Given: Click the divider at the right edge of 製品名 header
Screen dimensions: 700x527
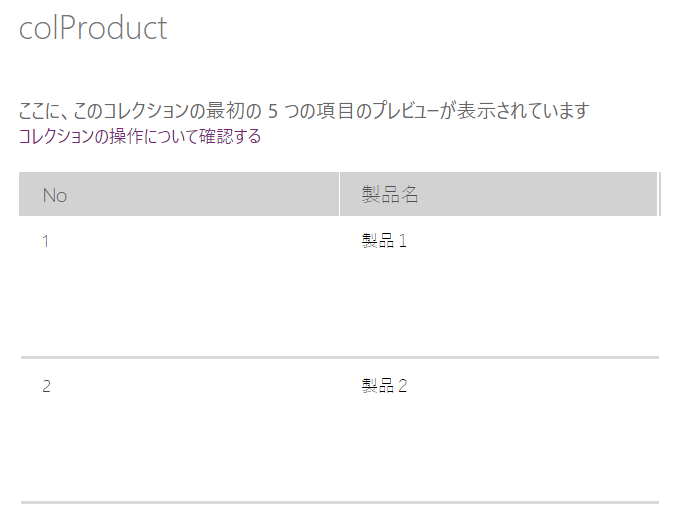Looking at the screenshot, I should [659, 194].
